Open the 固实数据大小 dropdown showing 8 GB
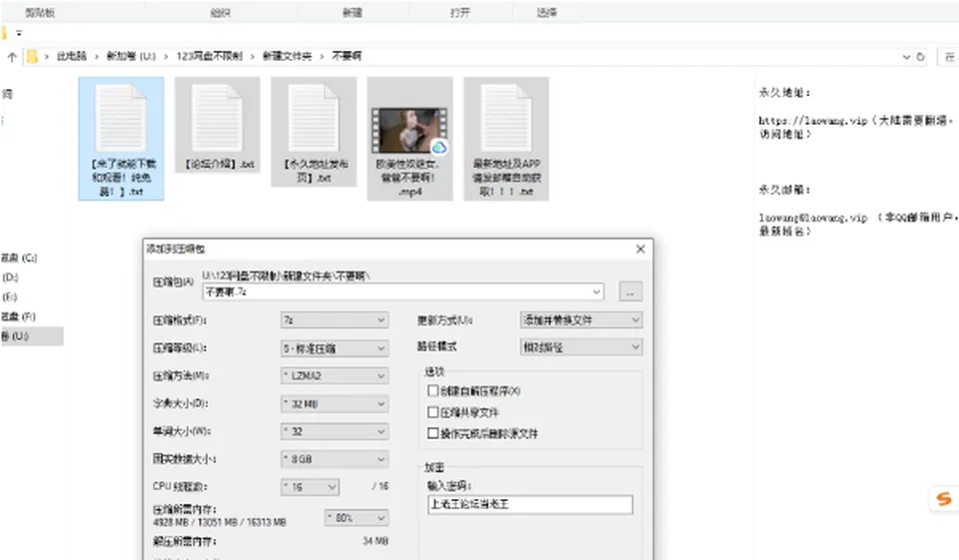The image size is (959, 560). (x=335, y=459)
